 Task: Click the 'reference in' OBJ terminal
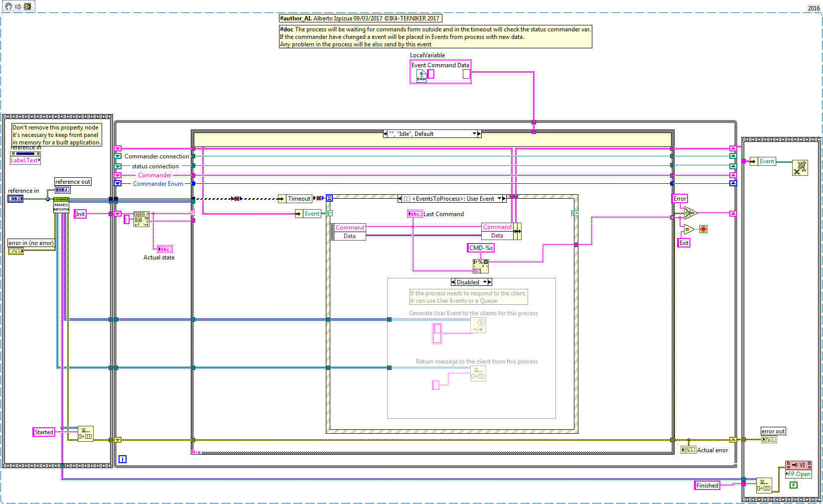pos(15,199)
